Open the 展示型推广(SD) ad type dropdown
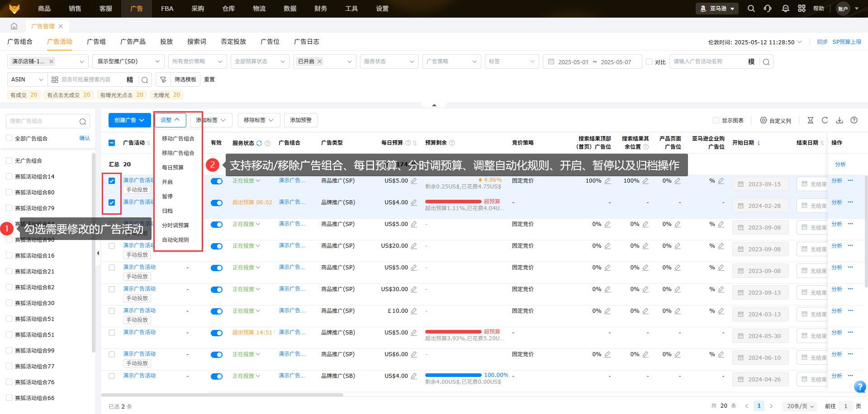Image resolution: width=868 pixels, height=414 pixels. pos(128,61)
